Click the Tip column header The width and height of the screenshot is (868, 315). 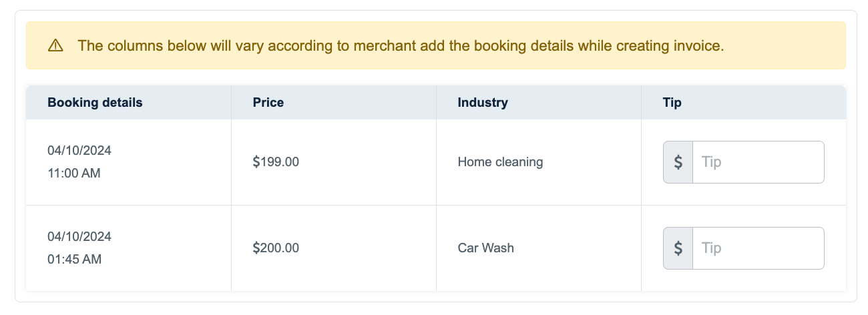tap(672, 103)
